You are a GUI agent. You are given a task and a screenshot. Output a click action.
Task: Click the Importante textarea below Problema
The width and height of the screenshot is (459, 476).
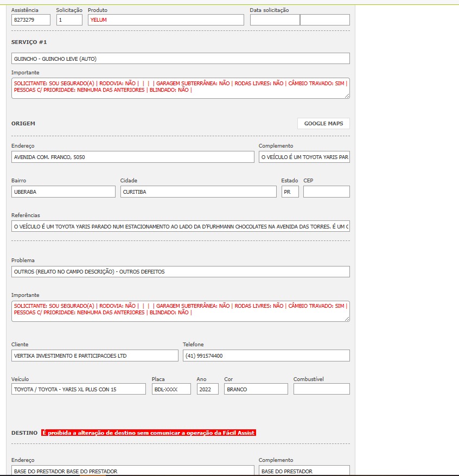coord(181,311)
